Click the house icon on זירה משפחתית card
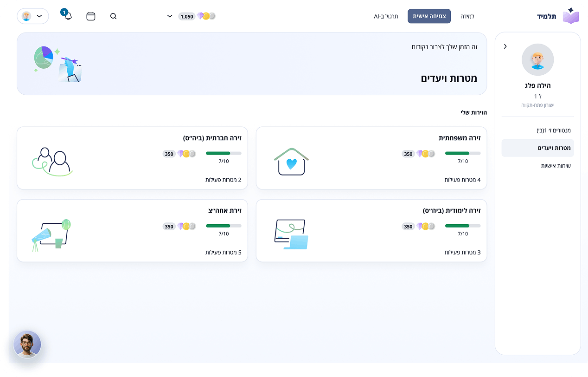Image resolution: width=588 pixels, height=377 pixels. [291, 162]
